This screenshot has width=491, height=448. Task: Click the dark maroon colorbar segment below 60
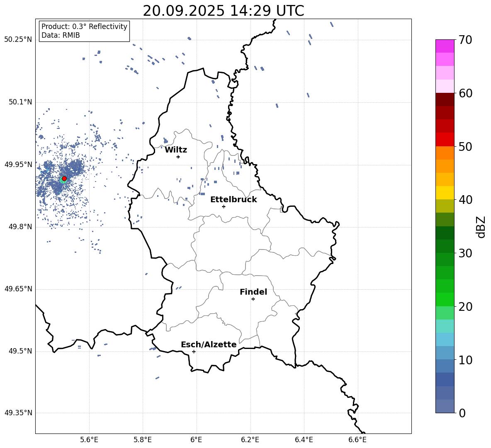[445, 99]
